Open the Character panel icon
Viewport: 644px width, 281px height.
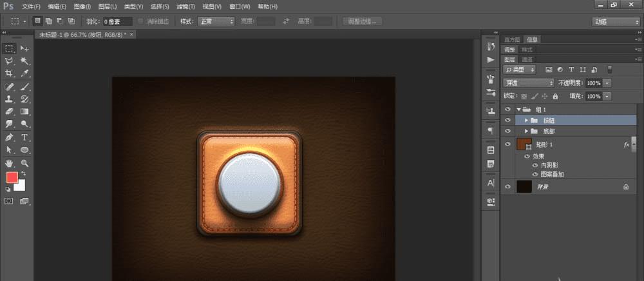[x=490, y=182]
